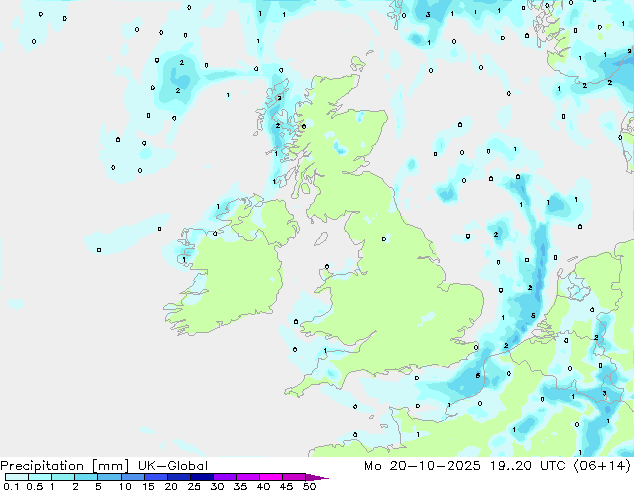Click the date 'Mo 20-10-2025'
Image resolution: width=634 pixels, height=490 pixels.
[x=422, y=466]
